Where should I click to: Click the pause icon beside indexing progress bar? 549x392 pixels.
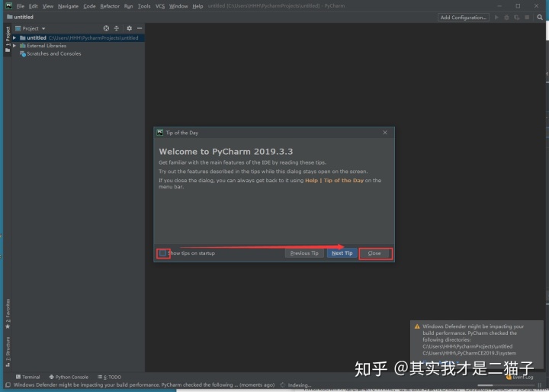(x=540, y=385)
